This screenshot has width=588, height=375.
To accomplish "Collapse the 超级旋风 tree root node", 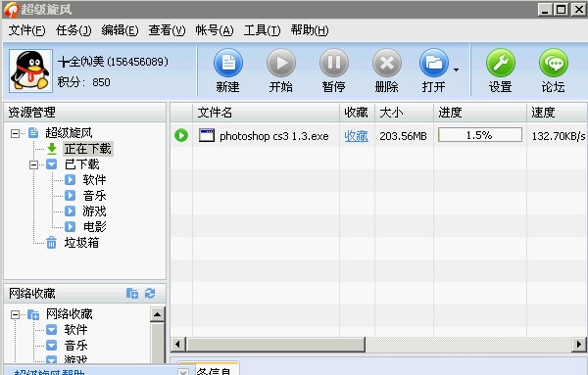I will [15, 133].
